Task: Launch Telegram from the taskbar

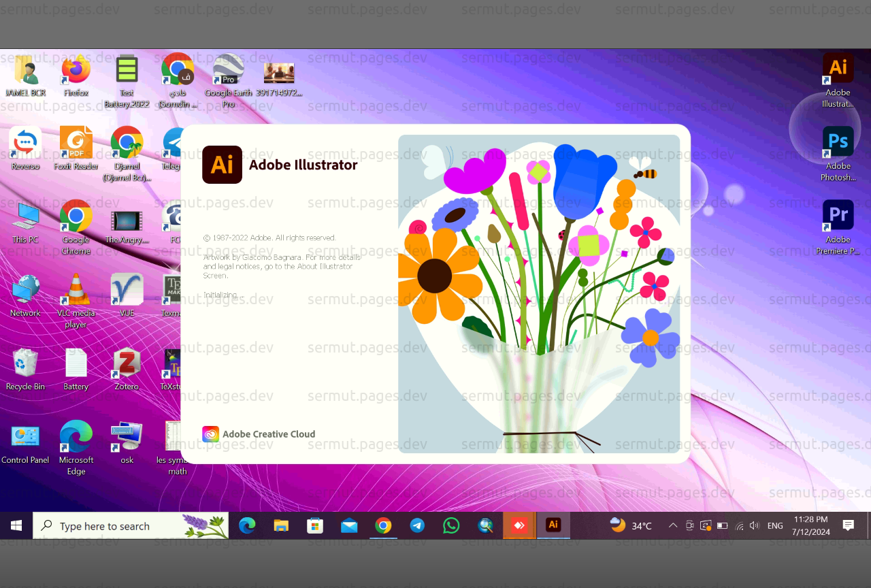Action: 417,525
